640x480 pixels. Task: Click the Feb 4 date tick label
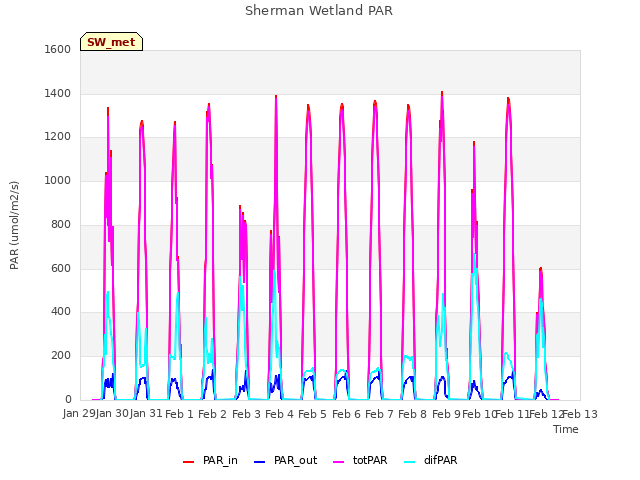tap(280, 414)
